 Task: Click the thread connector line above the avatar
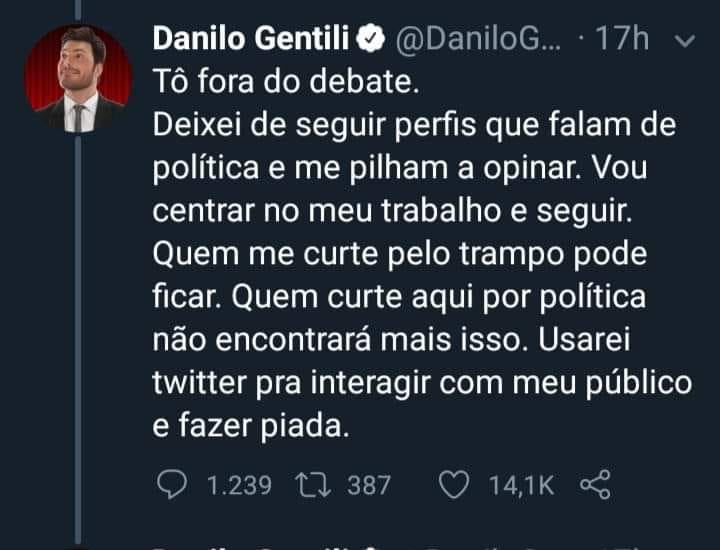point(78,11)
